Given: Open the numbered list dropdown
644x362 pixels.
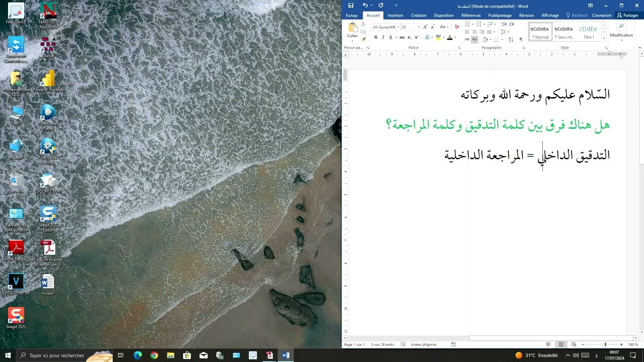Looking at the screenshot, I should point(484,24).
